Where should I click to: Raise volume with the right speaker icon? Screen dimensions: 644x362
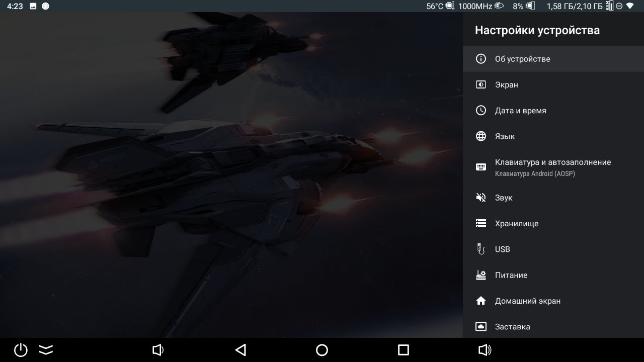tap(485, 350)
